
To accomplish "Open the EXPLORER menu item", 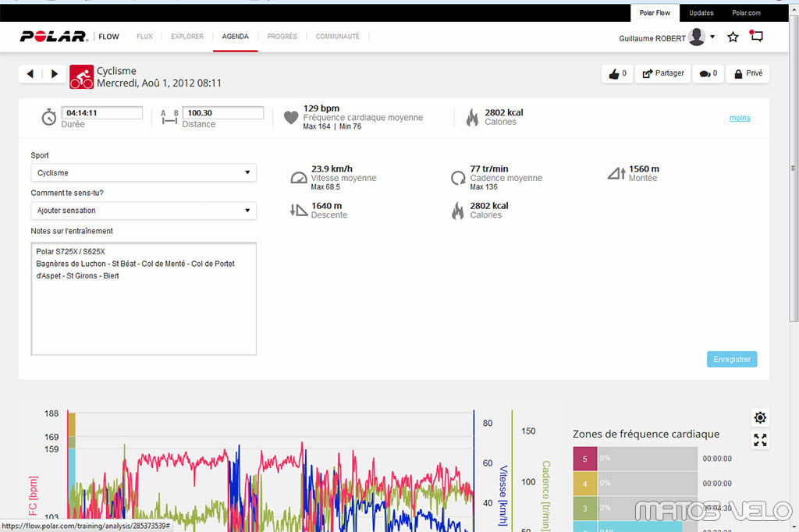I will [187, 37].
